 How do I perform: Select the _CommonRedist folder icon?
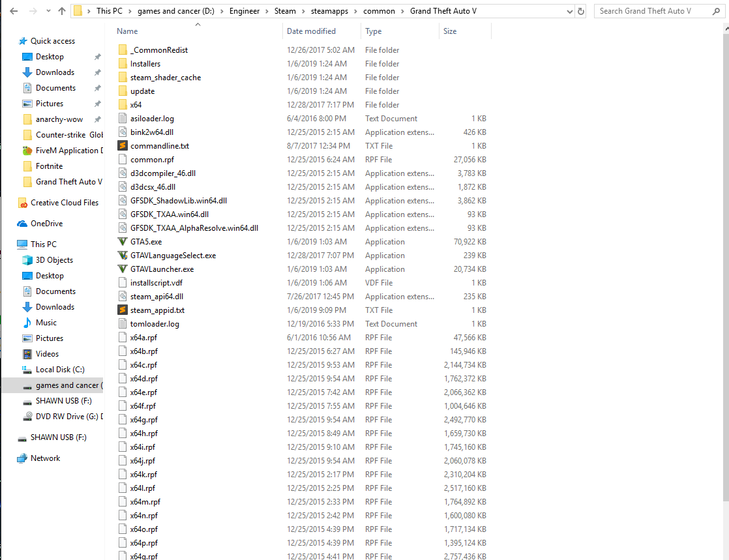(x=123, y=50)
